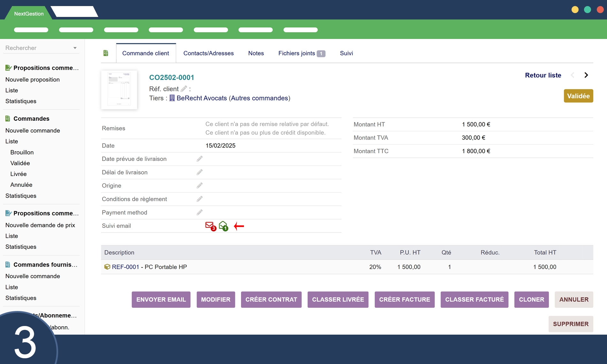
Task: Open the order document preview thumbnail
Action: point(119,90)
